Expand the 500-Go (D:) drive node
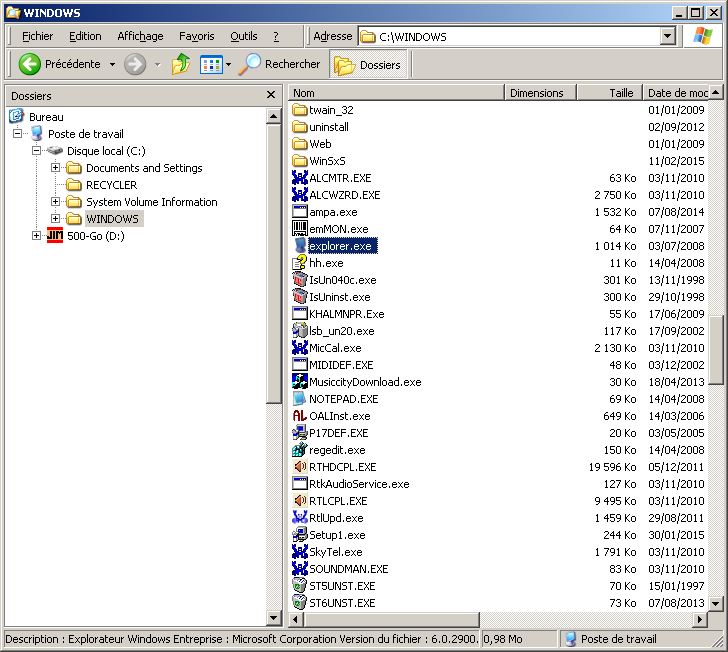Screen dimensions: 728x652 pos(36,235)
